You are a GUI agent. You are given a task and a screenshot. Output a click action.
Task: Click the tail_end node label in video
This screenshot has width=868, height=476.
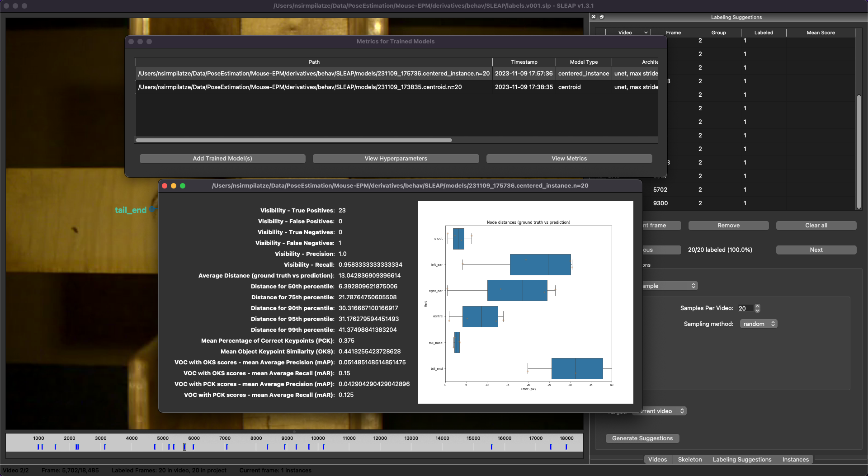pyautogui.click(x=130, y=210)
